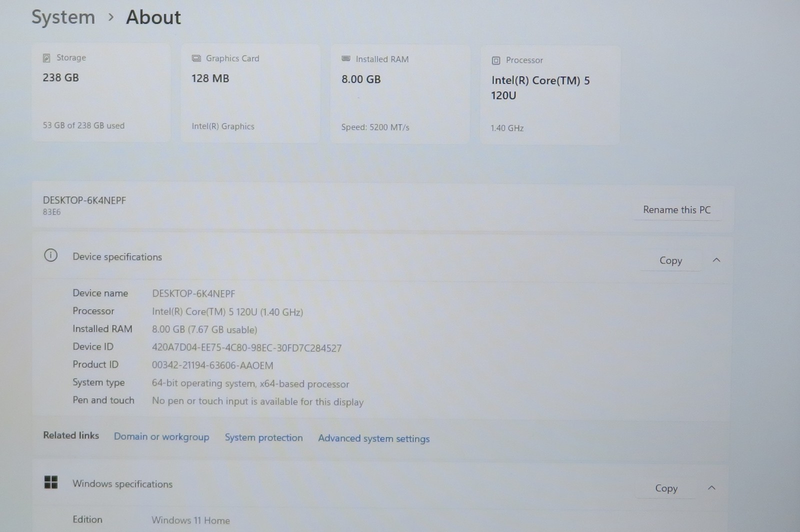Open the 8.00 GB Installed RAM tile

tap(400, 94)
